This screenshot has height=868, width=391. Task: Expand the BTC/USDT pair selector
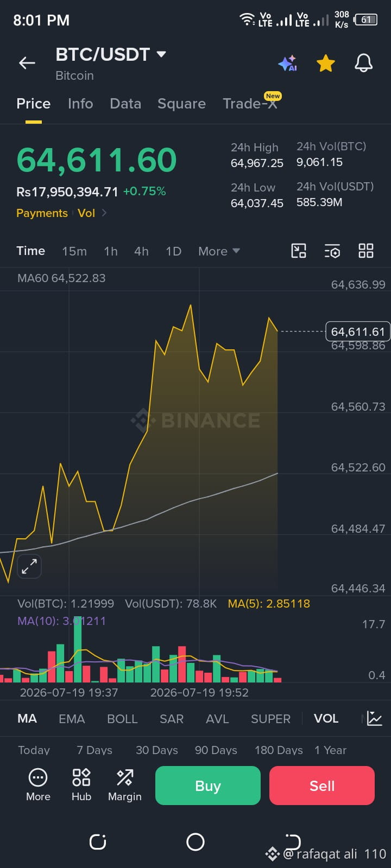[x=161, y=54]
